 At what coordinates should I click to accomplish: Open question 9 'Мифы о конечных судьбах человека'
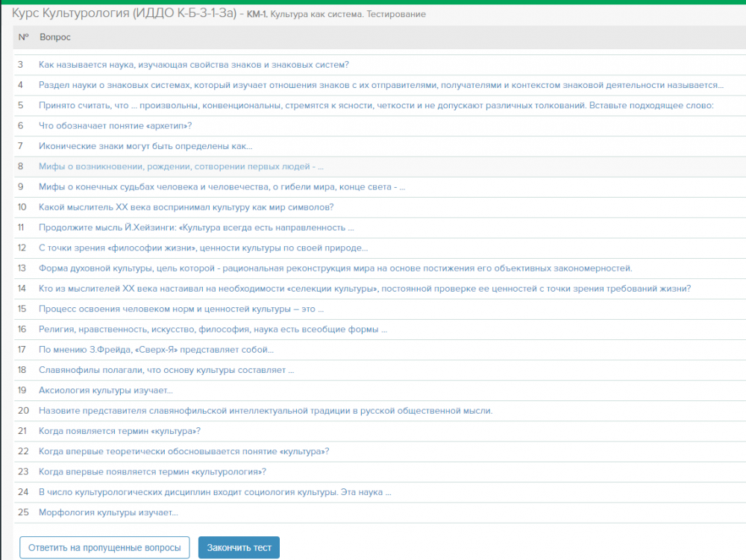click(x=222, y=187)
